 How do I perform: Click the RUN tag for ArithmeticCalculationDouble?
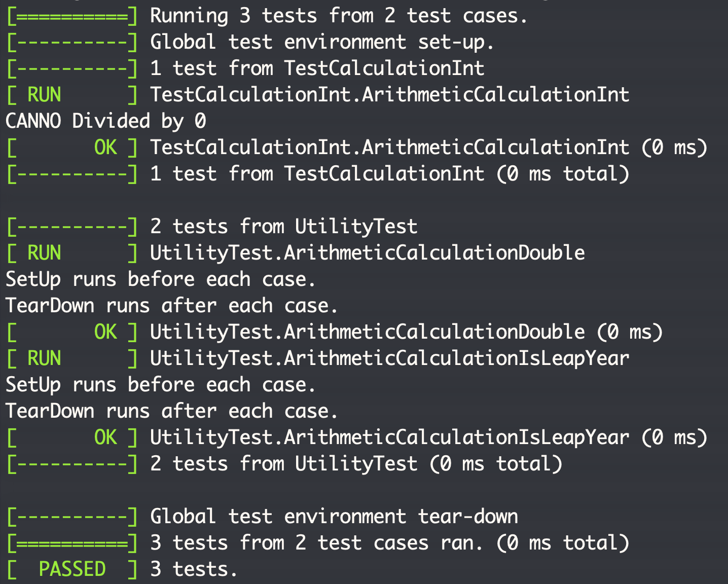[x=44, y=253]
